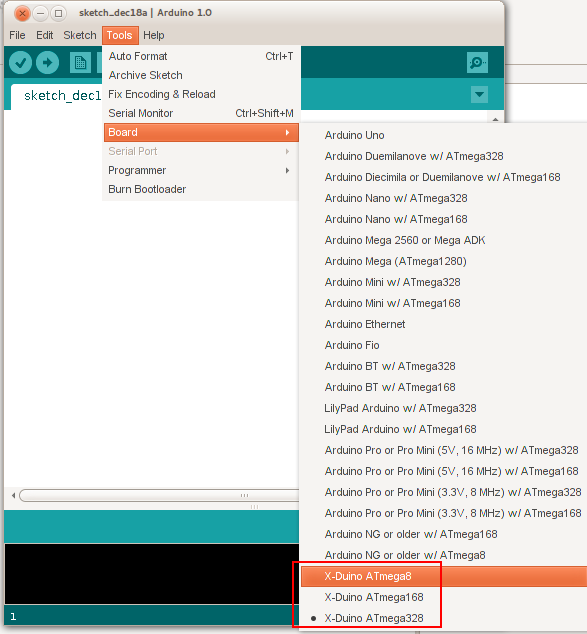Click the horizontal scrollbar left arrow
Image resolution: width=587 pixels, height=634 pixels.
pyautogui.click(x=13, y=495)
